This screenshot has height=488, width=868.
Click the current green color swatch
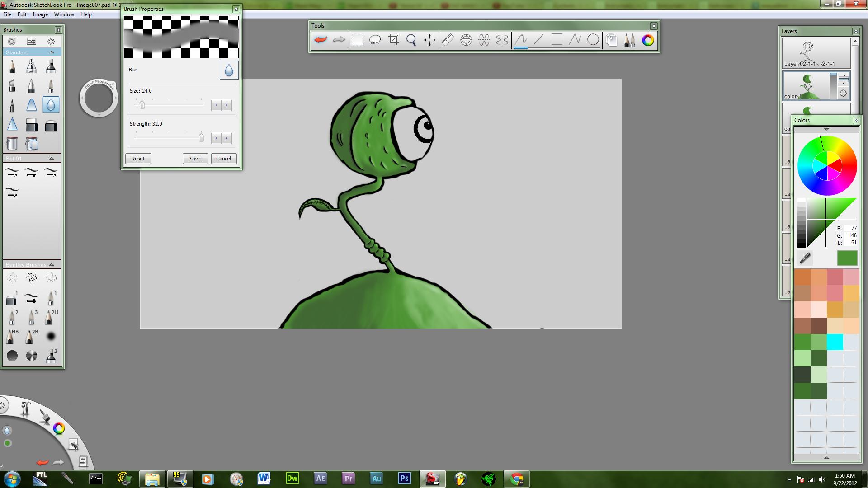pyautogui.click(x=847, y=258)
